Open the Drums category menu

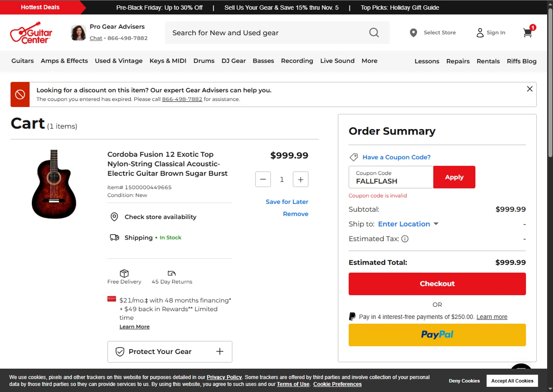(204, 61)
